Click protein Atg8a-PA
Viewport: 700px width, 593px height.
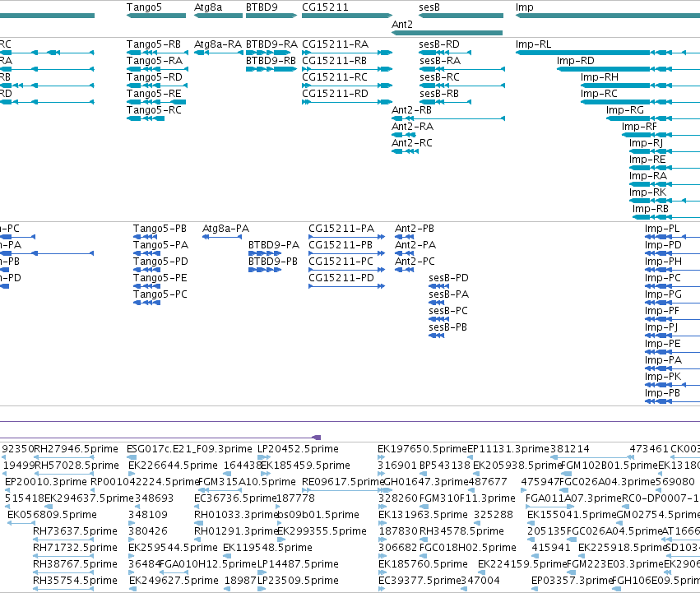(x=222, y=237)
